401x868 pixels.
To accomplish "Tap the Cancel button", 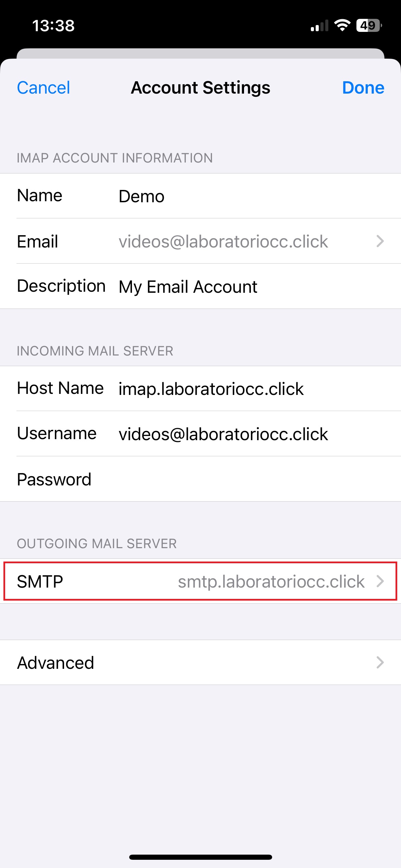I will click(x=44, y=88).
